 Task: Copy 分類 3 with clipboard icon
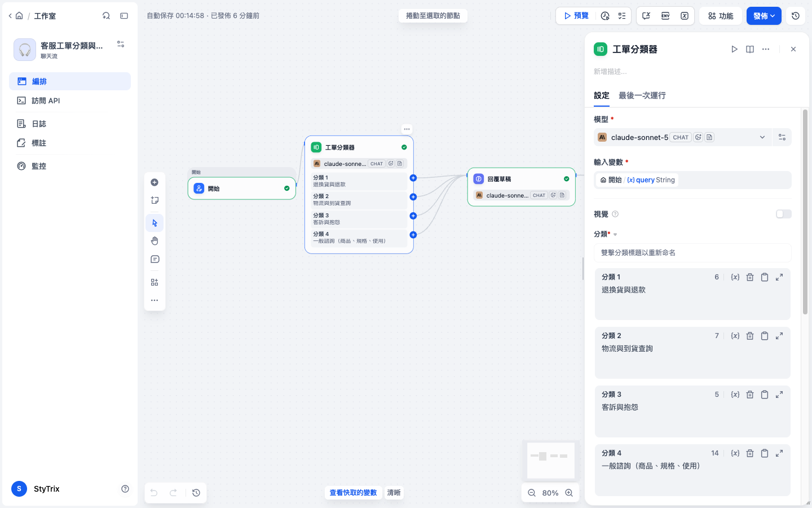click(765, 395)
